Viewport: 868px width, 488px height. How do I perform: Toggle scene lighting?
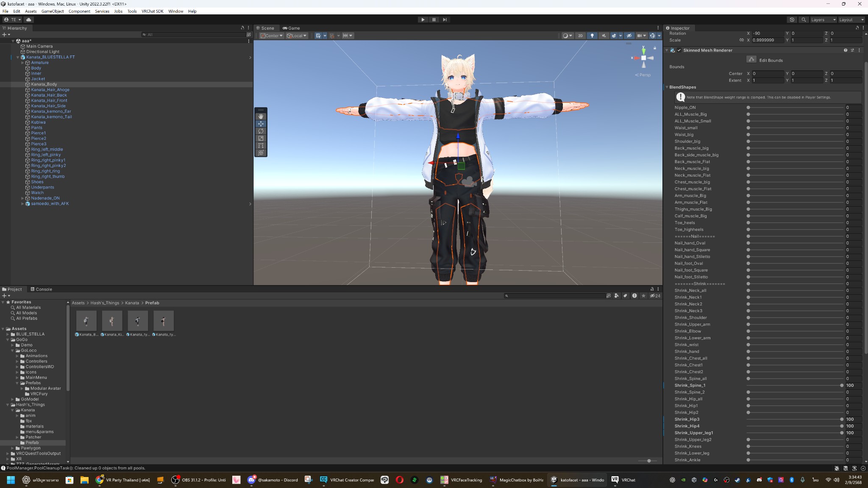click(x=592, y=36)
